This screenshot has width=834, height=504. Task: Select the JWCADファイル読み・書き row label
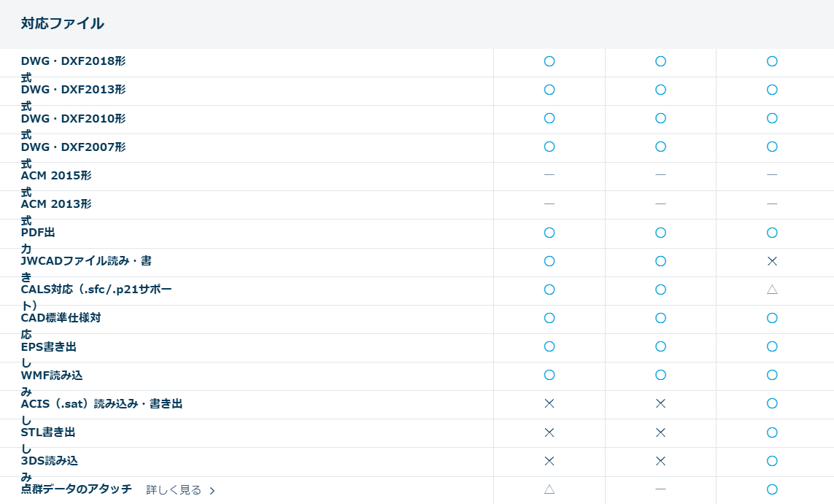click(x=86, y=261)
